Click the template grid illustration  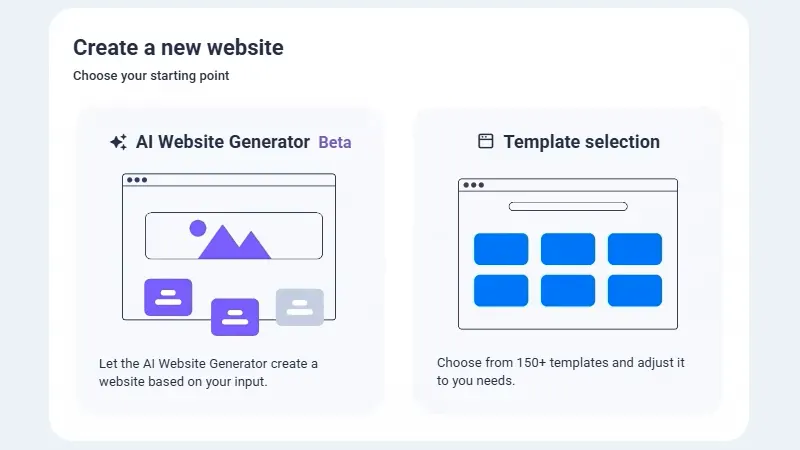[567, 254]
